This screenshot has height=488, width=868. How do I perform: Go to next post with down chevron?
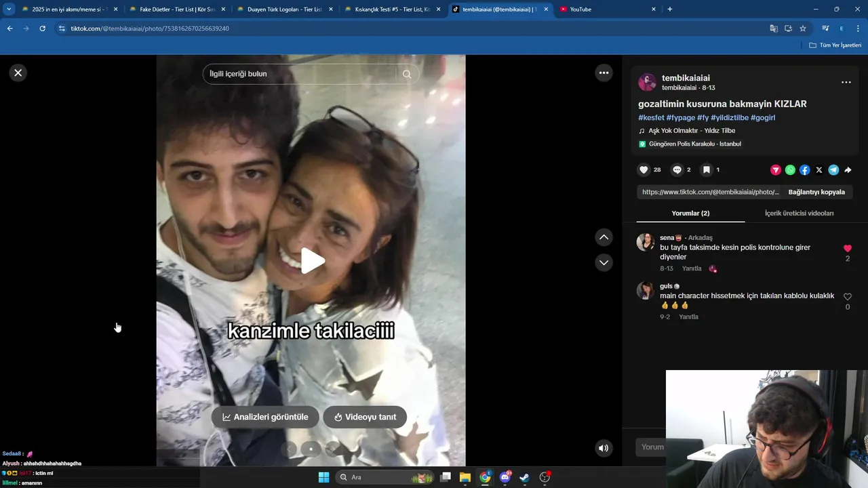click(604, 262)
